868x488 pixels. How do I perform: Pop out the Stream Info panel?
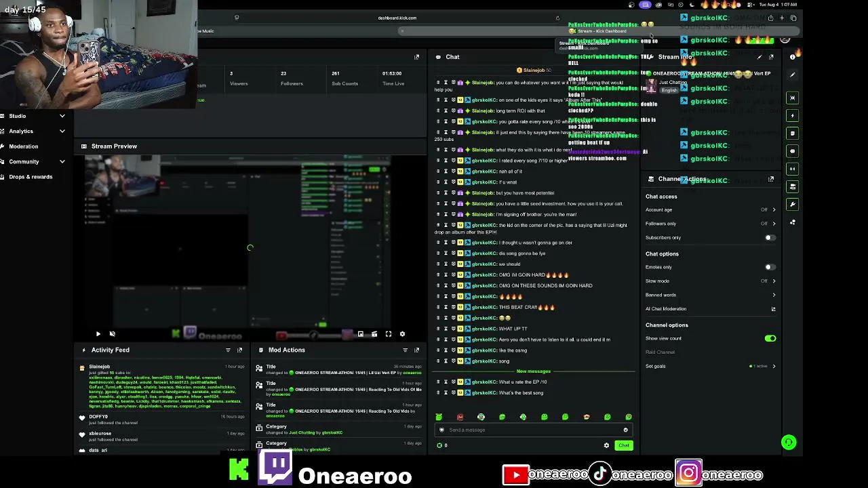(x=771, y=57)
